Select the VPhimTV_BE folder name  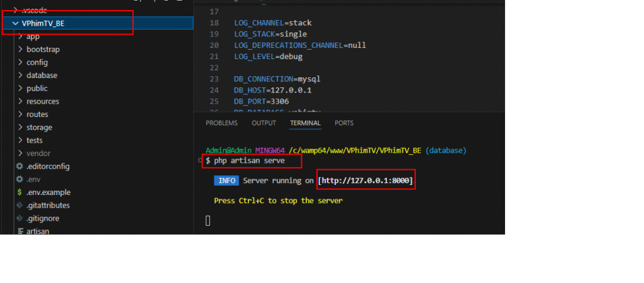tap(43, 23)
